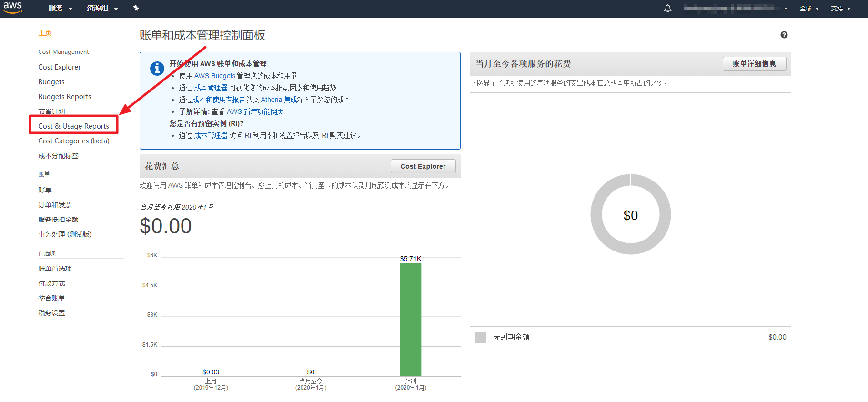868x402 pixels.
Task: Go to Budgets Reports sidebar item
Action: point(65,97)
